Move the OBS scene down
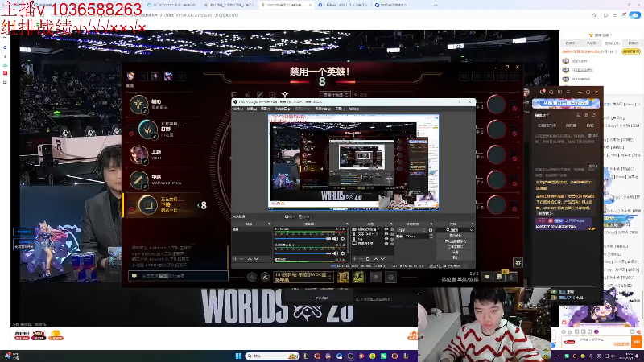This screenshot has height=362, width=644. click(256, 259)
